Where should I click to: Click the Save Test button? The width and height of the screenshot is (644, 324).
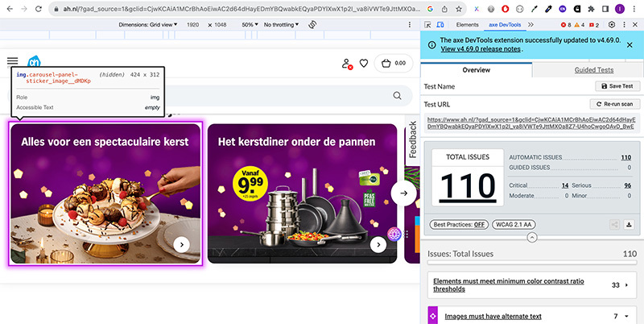617,86
